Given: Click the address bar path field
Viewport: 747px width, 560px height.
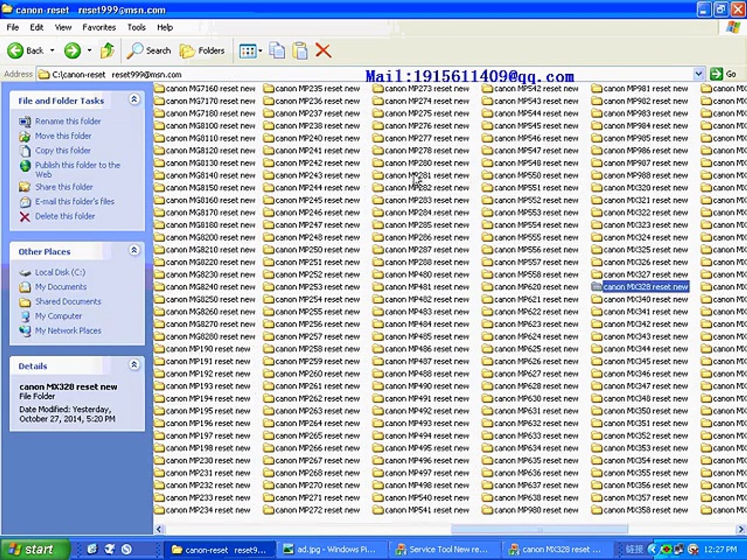Looking at the screenshot, I should (365, 74).
